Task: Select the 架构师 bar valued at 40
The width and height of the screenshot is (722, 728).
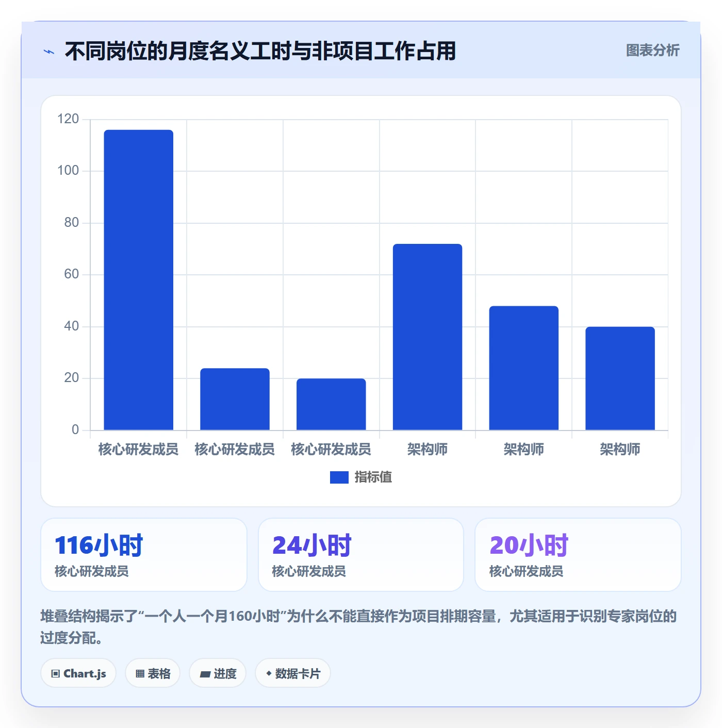Action: [x=620, y=378]
